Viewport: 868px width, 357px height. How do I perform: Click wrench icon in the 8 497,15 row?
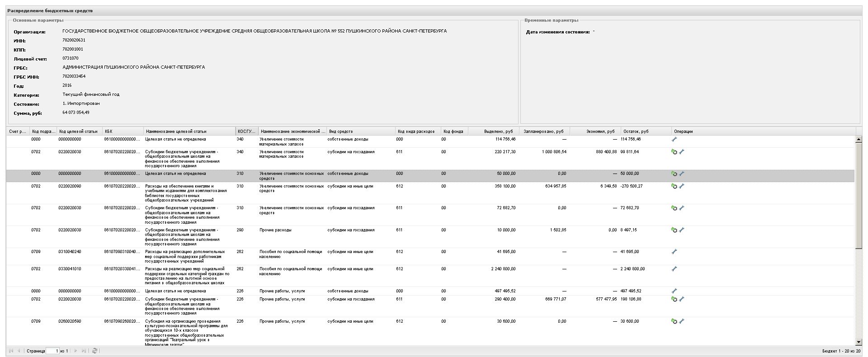[682, 230]
